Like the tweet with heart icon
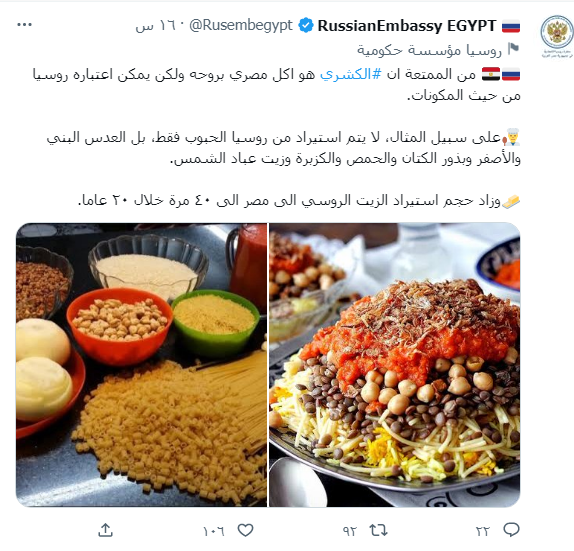Screen dimensions: 574x551 pyautogui.click(x=245, y=530)
